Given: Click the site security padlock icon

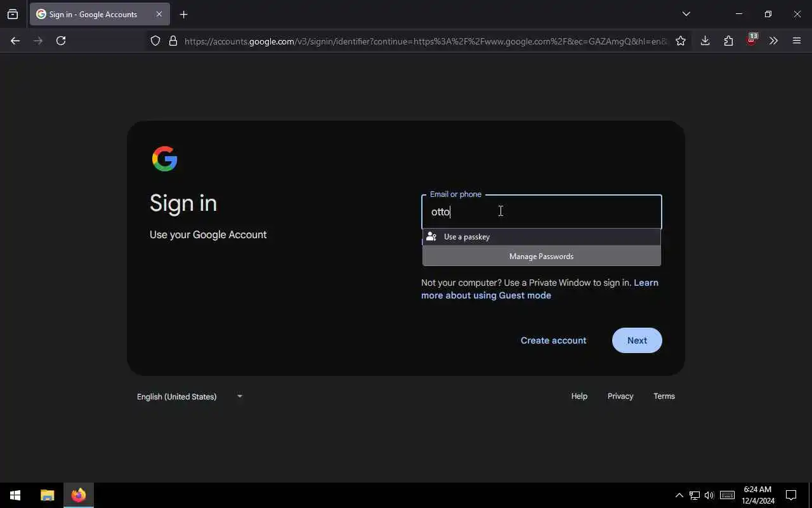Looking at the screenshot, I should tap(173, 41).
